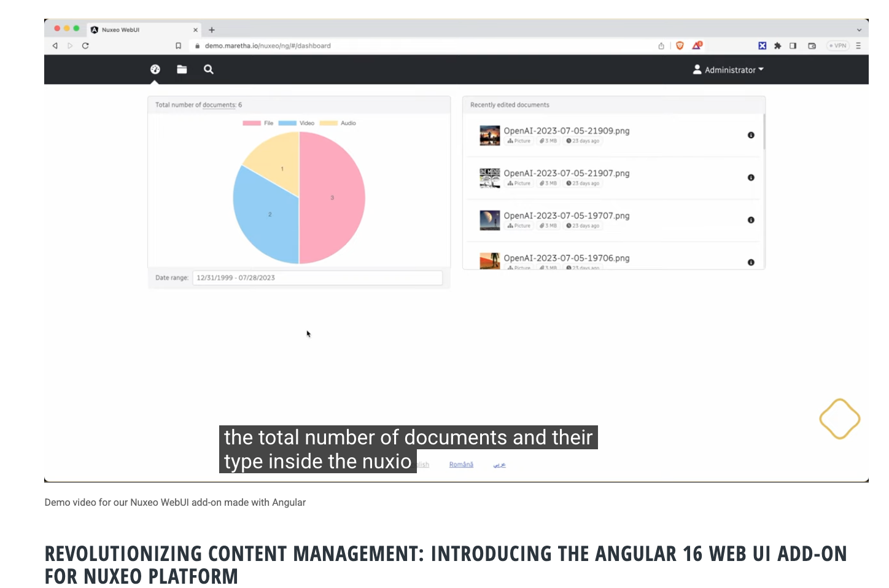
Task: Click the '3 MB' tag under OpenAI-2023-07-05-19707.png
Action: [548, 226]
